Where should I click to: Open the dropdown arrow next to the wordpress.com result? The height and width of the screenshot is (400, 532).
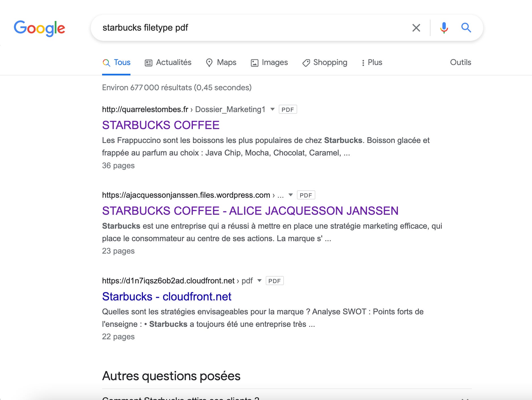[290, 195]
